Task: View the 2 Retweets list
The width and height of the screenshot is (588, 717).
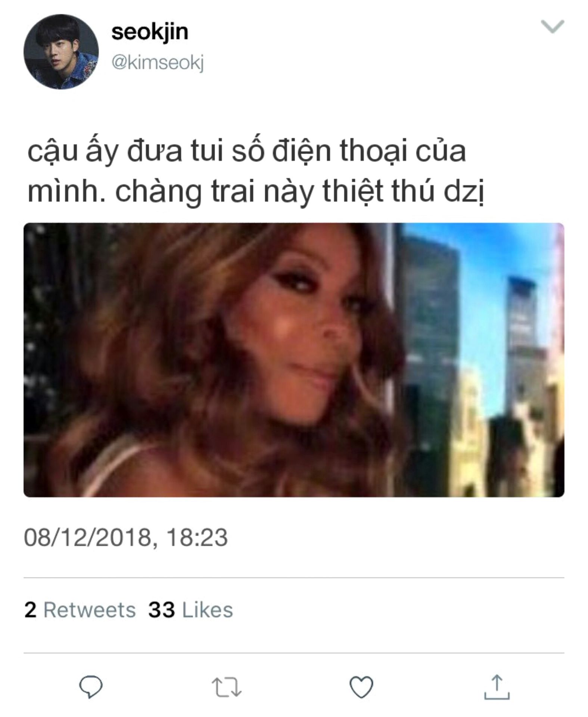Action: point(80,610)
